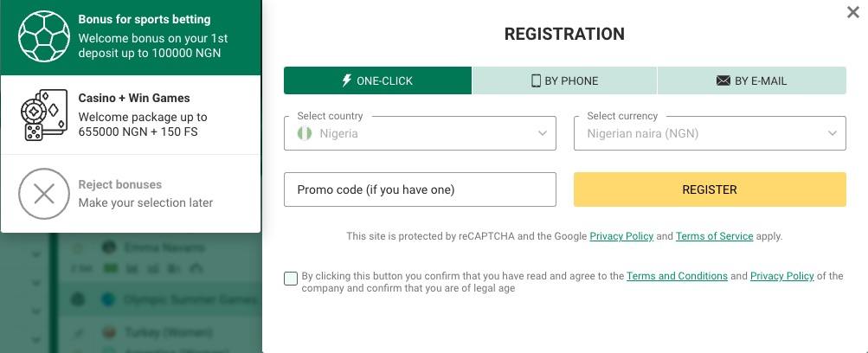Close the registration dialog
868x353 pixels.
click(x=853, y=12)
